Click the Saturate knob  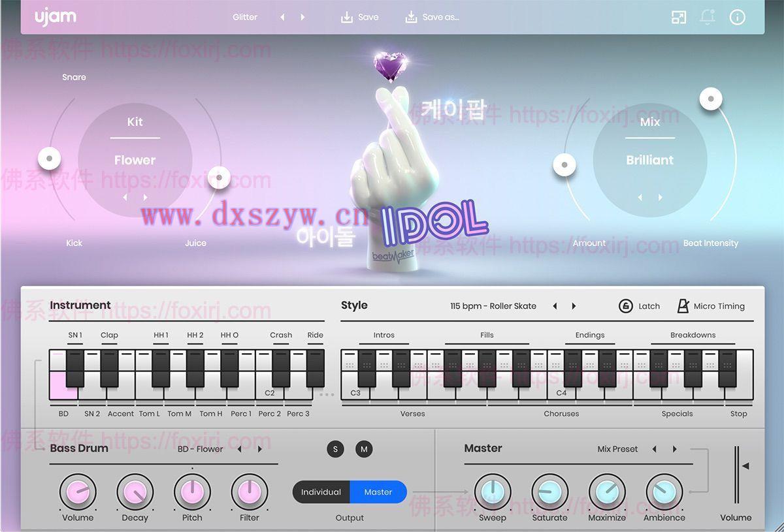coord(549,492)
